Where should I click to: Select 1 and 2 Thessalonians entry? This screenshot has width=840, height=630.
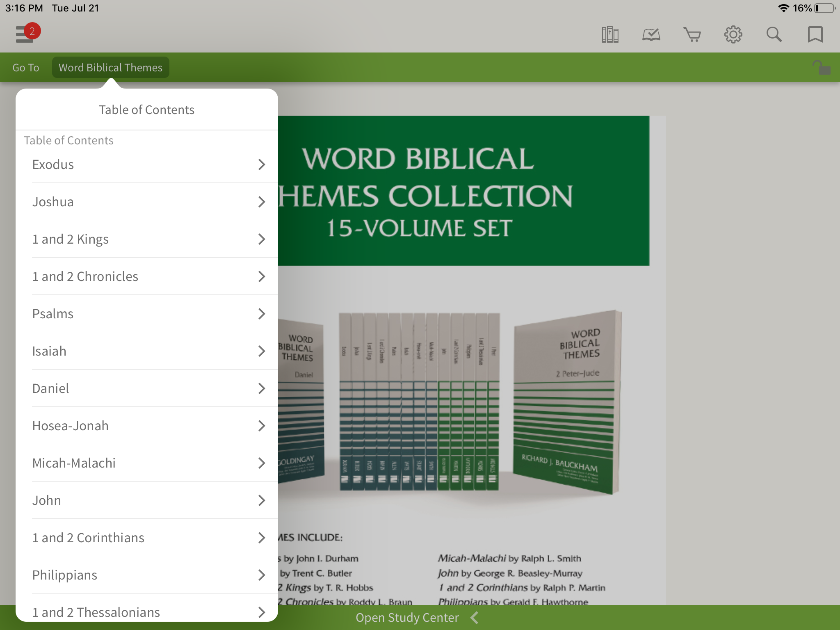(x=147, y=608)
